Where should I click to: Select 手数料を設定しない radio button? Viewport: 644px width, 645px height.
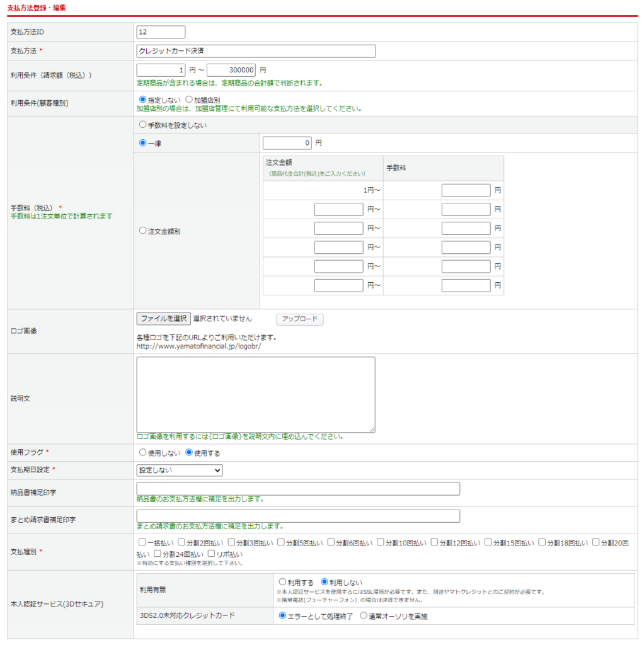[x=142, y=125]
